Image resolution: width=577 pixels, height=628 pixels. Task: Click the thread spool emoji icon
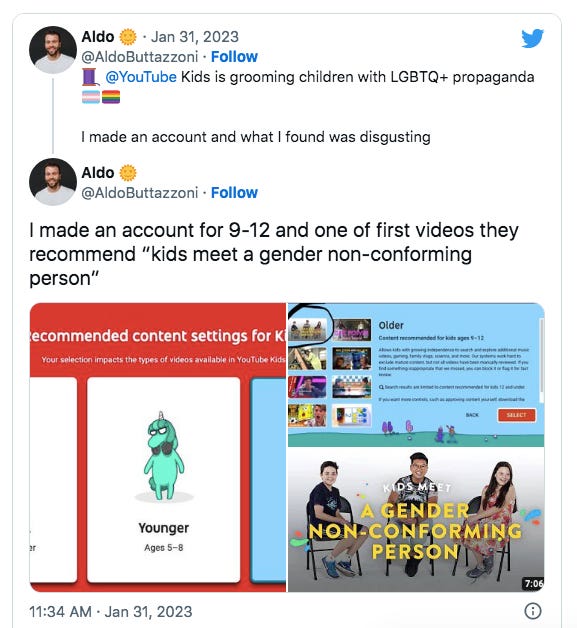point(90,77)
